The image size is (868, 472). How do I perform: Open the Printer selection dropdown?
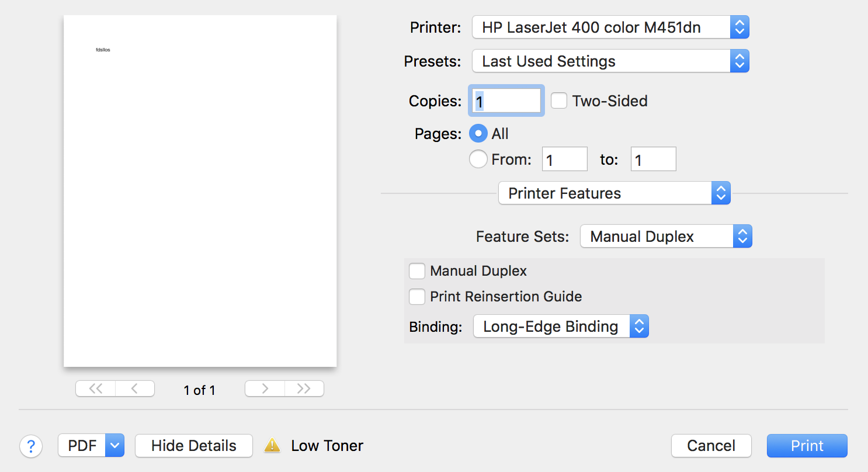click(610, 27)
